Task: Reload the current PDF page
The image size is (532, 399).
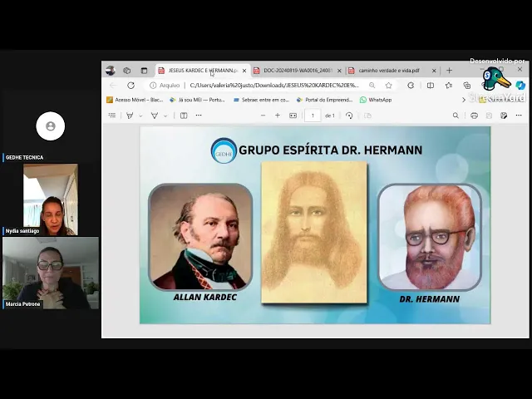Action: tap(131, 86)
